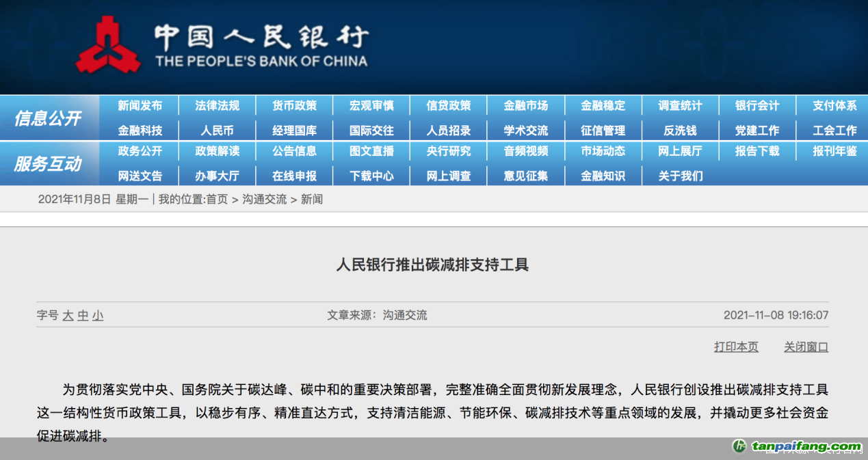Go to the 人民币 section
Image resolution: width=868 pixels, height=460 pixels.
(217, 130)
